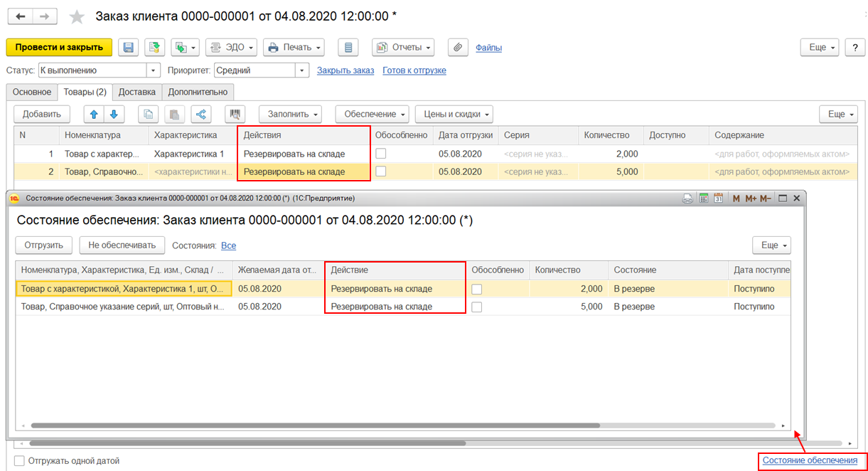Toggle Обособленно checkbox for first goods row
This screenshot has height=471, width=868.
click(x=382, y=154)
